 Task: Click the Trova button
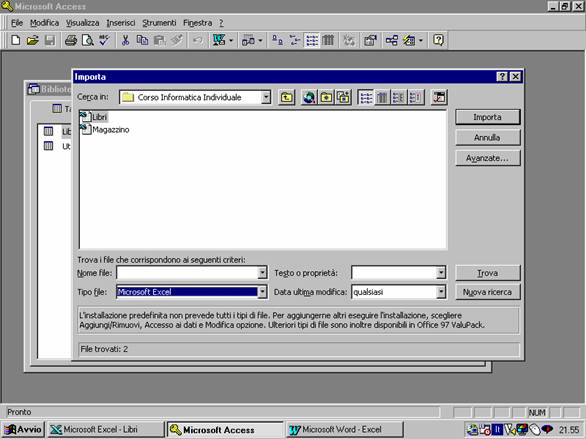click(x=487, y=273)
